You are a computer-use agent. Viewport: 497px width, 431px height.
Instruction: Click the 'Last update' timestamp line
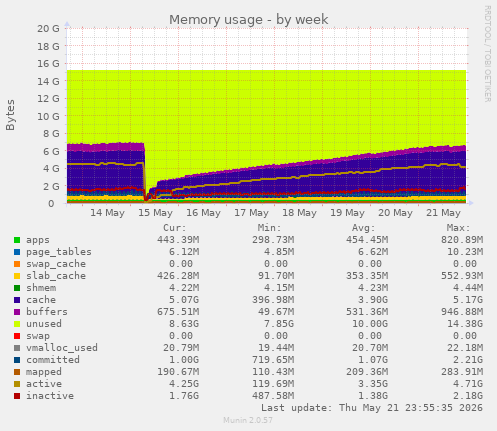(x=372, y=408)
